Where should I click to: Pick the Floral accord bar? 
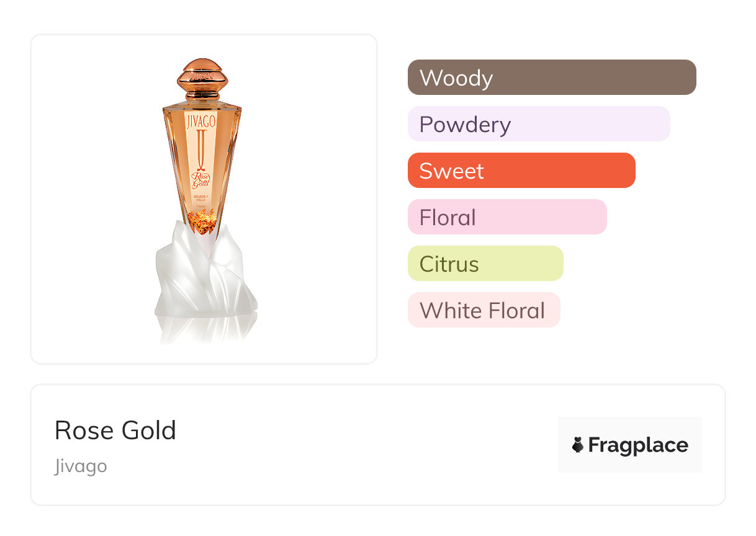(x=506, y=217)
